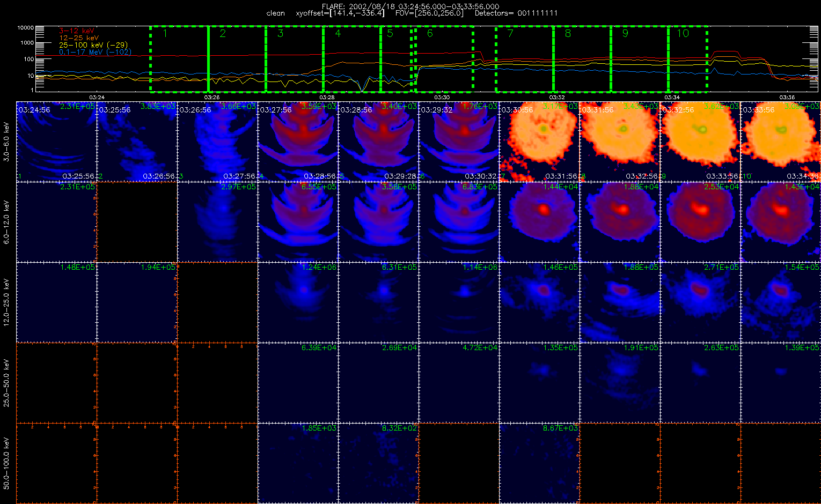821x504 pixels.
Task: Click the peak value '6.39E+04'
Action: (x=319, y=348)
